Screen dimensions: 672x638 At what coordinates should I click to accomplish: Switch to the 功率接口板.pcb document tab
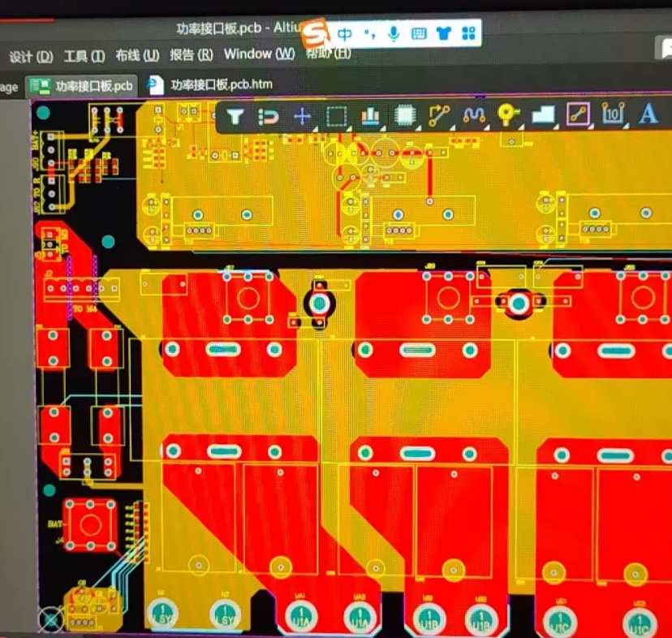tap(81, 86)
